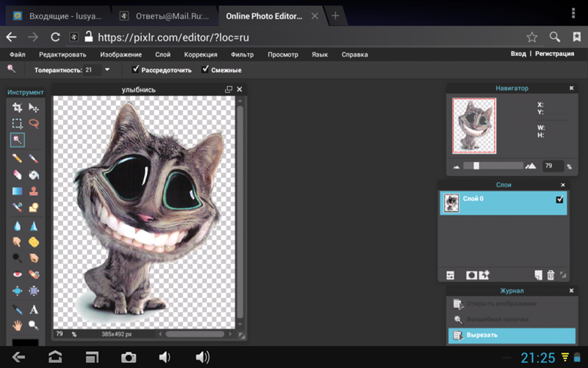Click the Navigator zoom percent field

553,166
